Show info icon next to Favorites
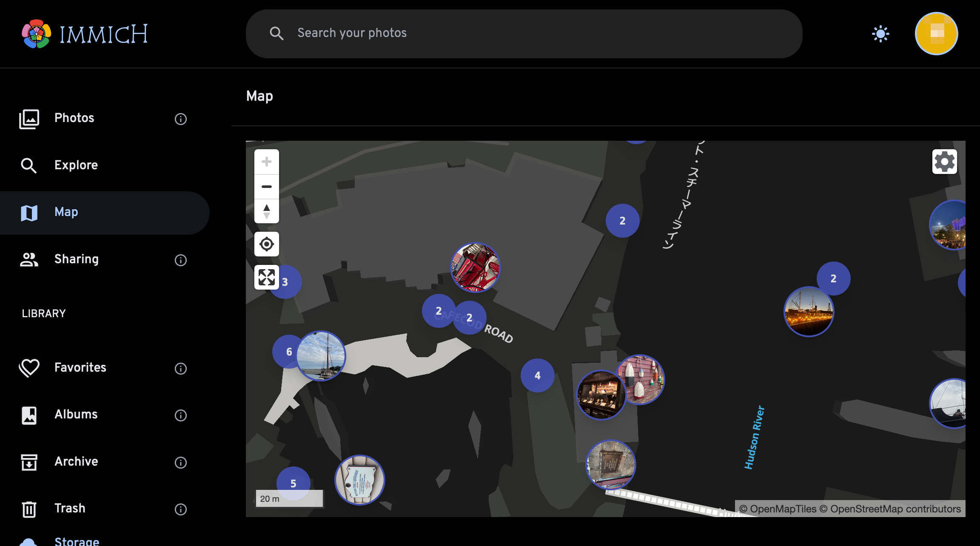The width and height of the screenshot is (980, 546). point(181,368)
